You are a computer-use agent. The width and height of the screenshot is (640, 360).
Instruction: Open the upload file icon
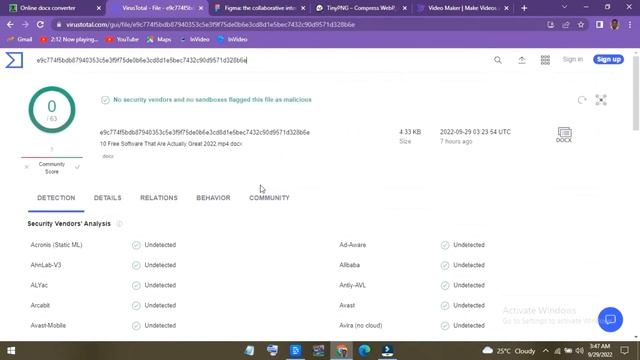[522, 60]
